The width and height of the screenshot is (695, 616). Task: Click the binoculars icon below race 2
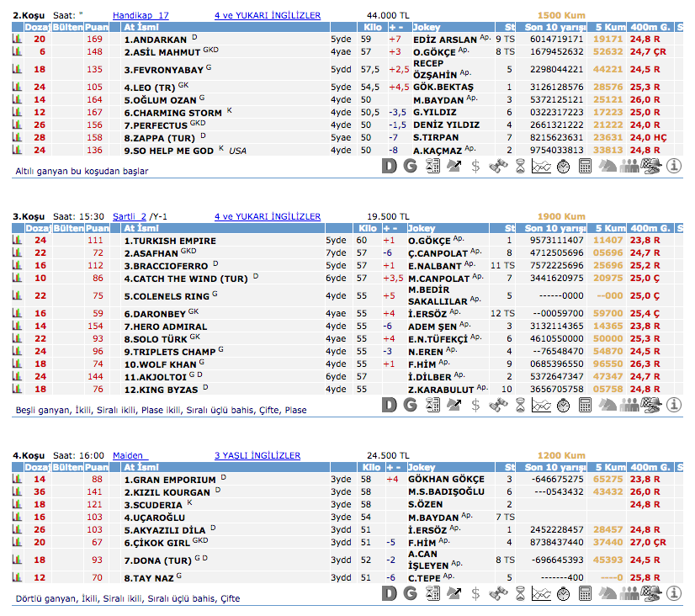498,166
